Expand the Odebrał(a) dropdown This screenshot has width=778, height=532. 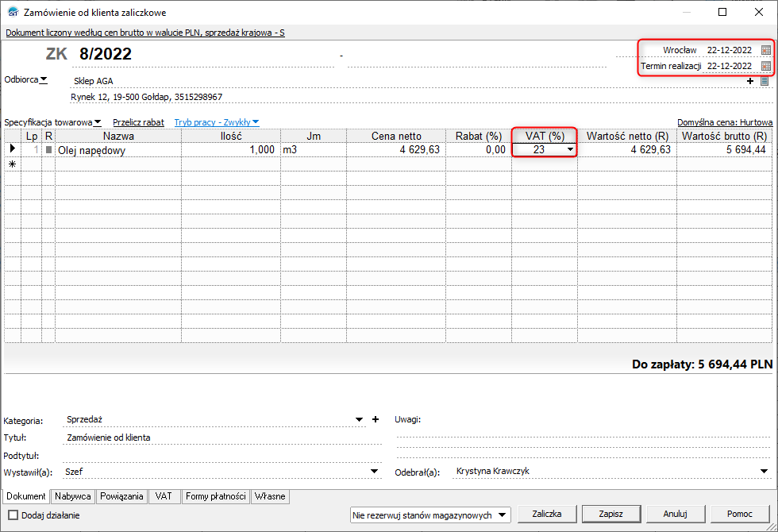[x=763, y=471]
